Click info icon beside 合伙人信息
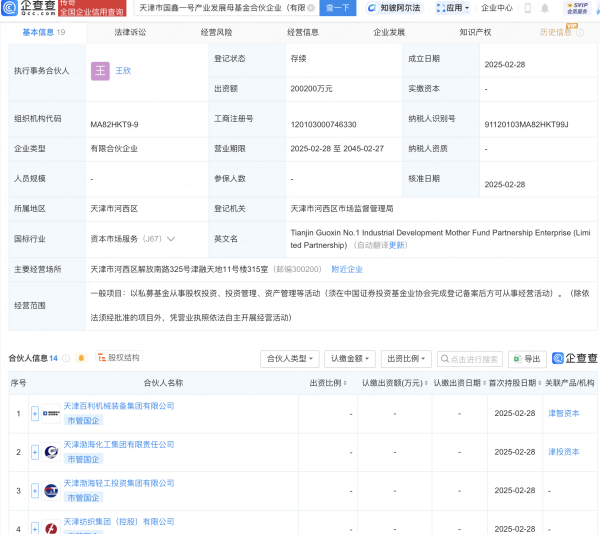The width and height of the screenshot is (600, 534). point(66,358)
